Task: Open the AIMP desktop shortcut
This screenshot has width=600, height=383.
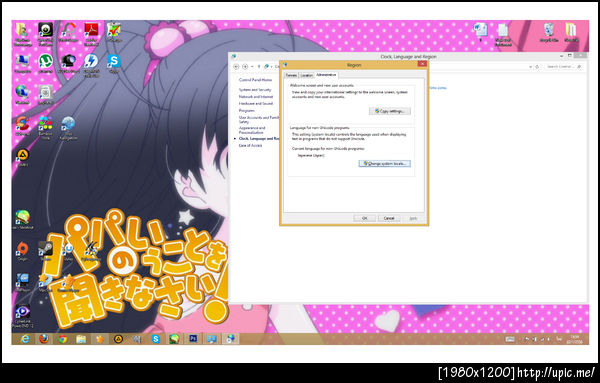Action: coord(23,158)
